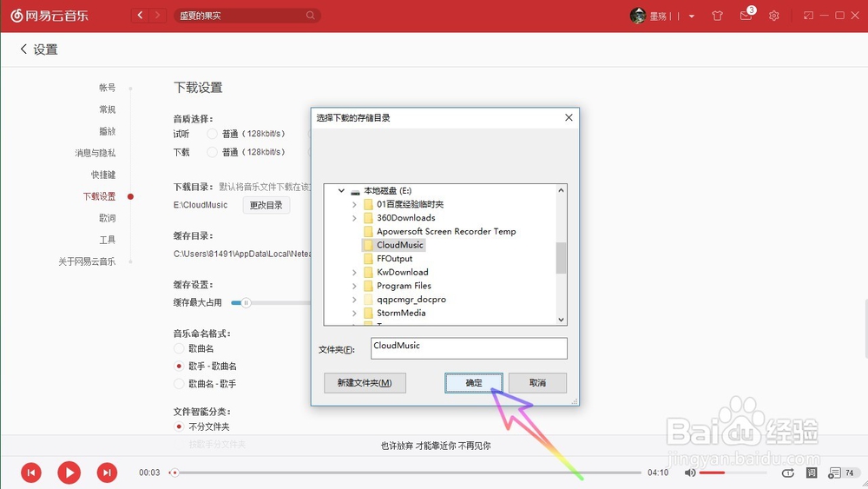868x489 pixels.
Task: Go forward with the navigation forward arrow
Action: point(158,16)
